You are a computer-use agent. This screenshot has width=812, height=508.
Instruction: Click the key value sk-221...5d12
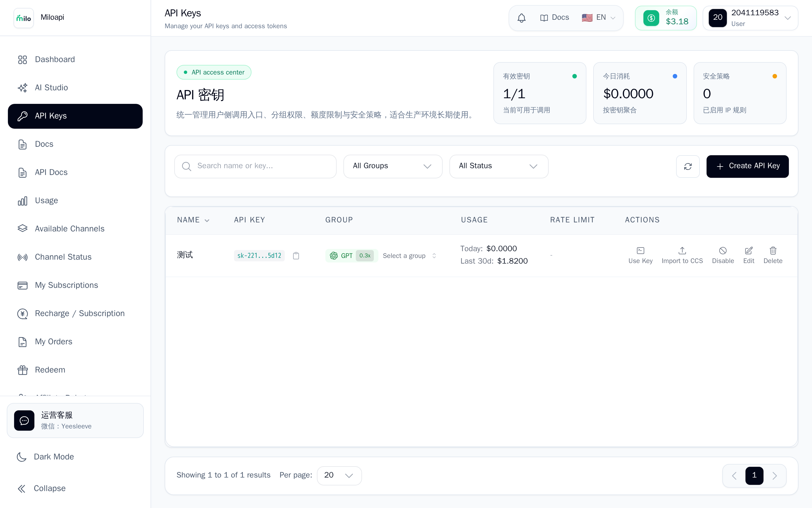259,256
